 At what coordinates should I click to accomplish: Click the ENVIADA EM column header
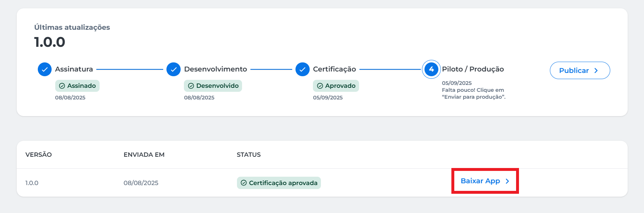[x=144, y=155]
